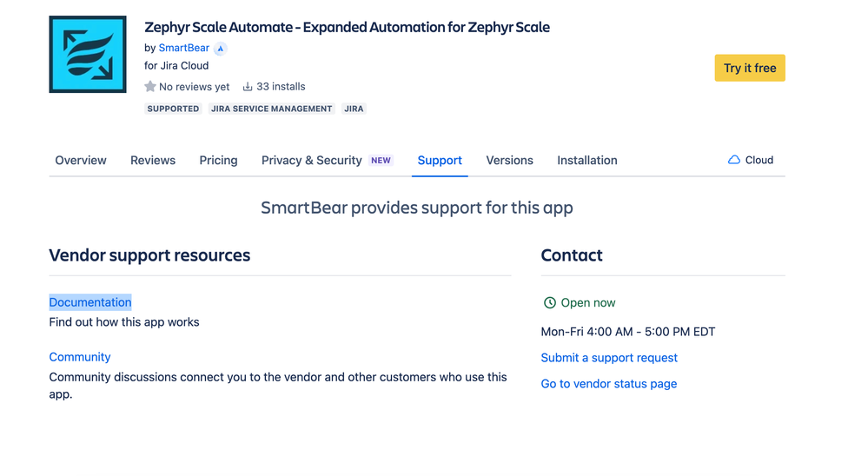Image resolution: width=868 pixels, height=476 pixels.
Task: Visit the Community link
Action: 80,357
